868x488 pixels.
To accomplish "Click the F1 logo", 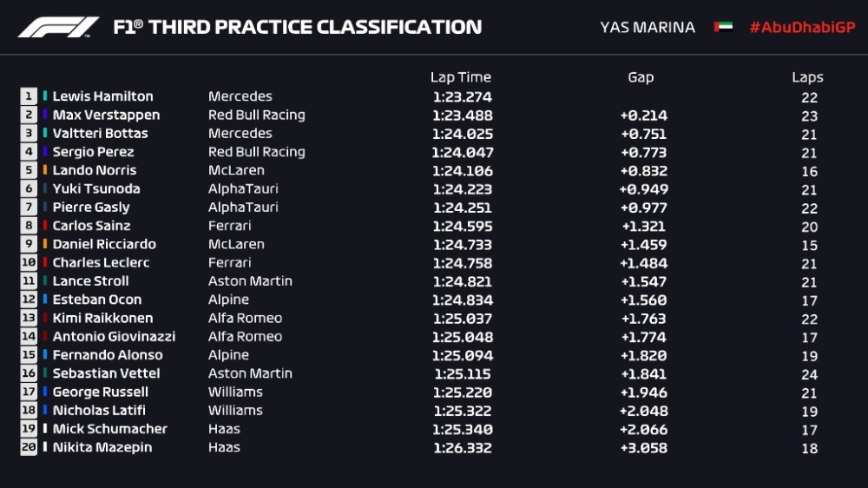I will pos(58,27).
